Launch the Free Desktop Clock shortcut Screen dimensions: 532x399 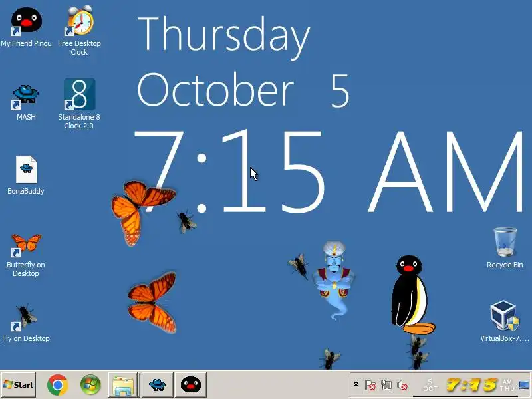point(79,31)
